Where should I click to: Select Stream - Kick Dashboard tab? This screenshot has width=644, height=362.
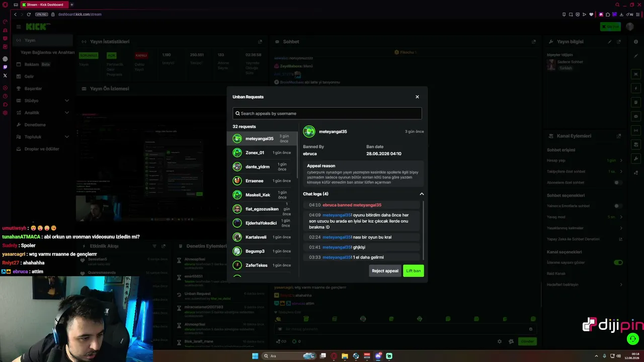pyautogui.click(x=44, y=5)
